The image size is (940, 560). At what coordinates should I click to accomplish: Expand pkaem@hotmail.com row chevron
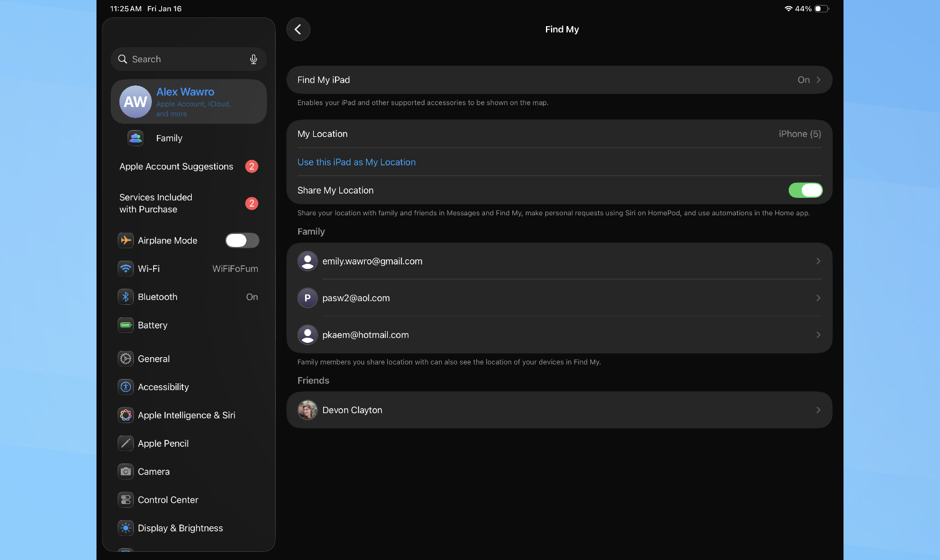(x=818, y=335)
